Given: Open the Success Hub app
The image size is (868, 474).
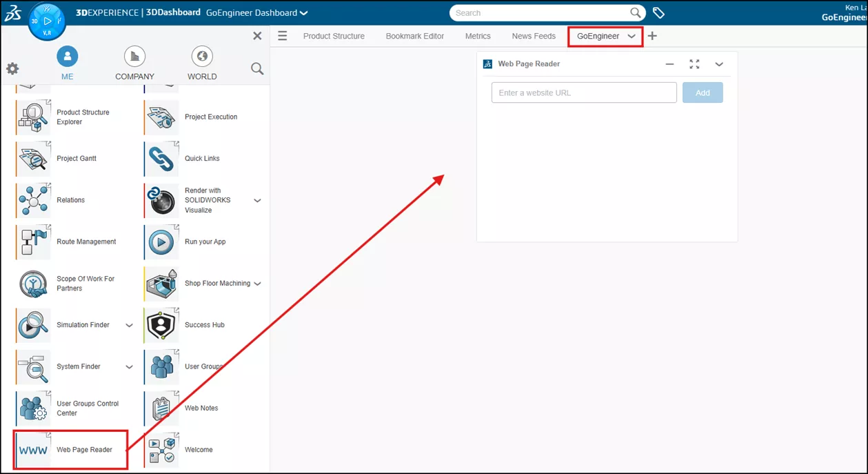Looking at the screenshot, I should (161, 324).
